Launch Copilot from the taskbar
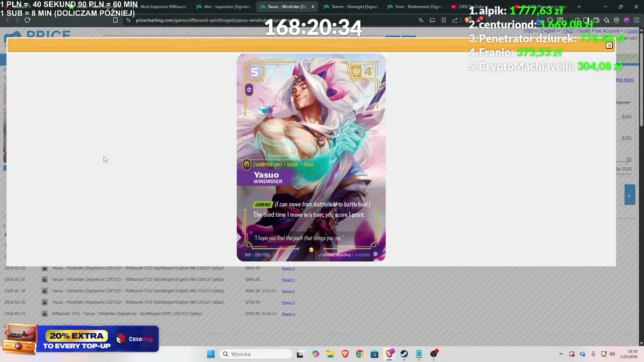644x362 pixels. click(315, 354)
